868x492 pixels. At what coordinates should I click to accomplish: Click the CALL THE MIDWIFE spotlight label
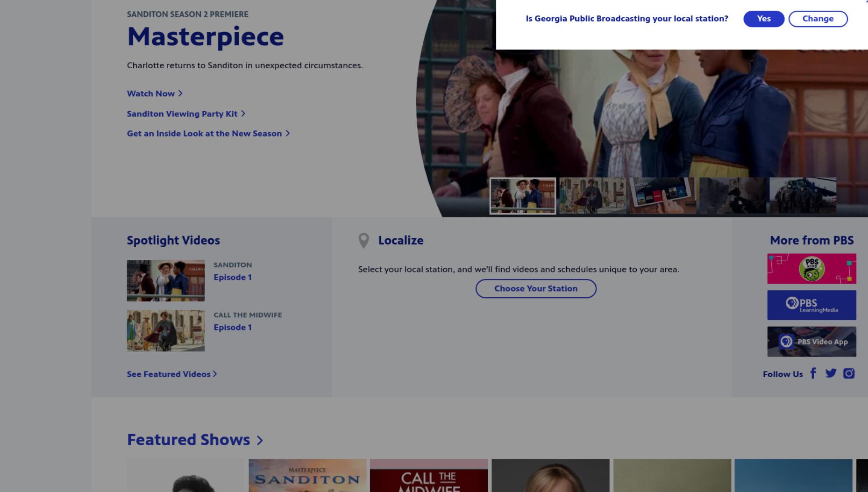248,315
